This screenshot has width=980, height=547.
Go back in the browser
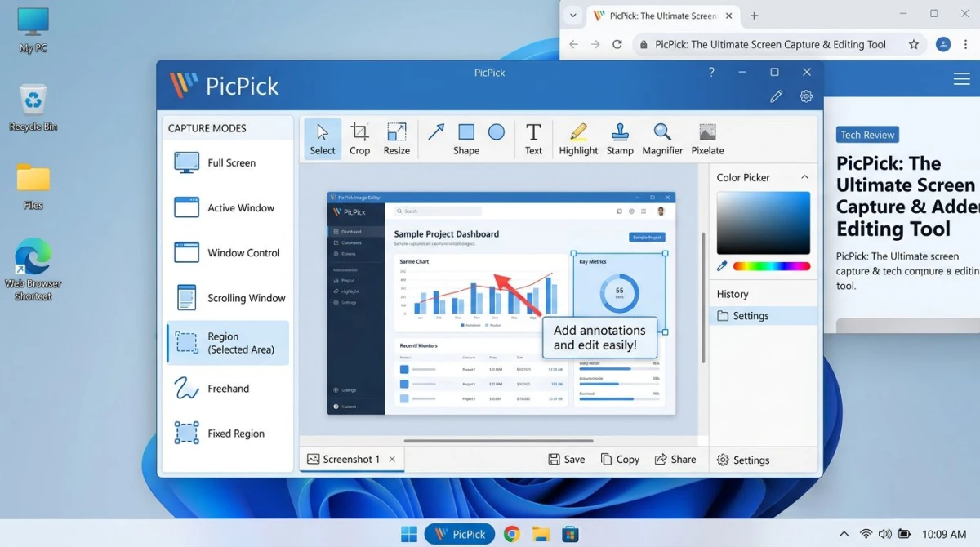coord(573,45)
